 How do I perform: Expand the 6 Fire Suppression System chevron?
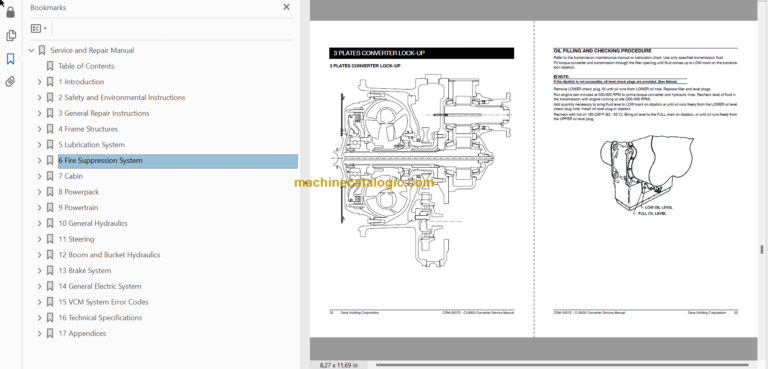[40, 160]
